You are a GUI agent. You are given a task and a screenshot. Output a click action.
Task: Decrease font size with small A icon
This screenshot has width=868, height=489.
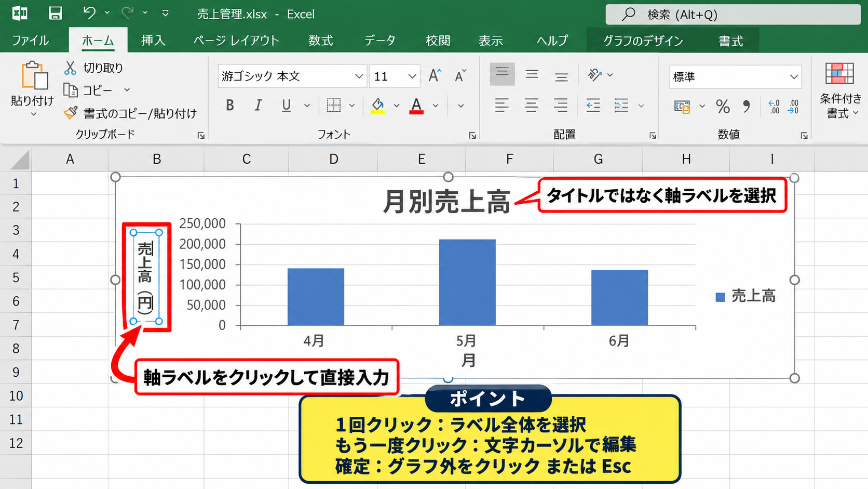click(460, 76)
